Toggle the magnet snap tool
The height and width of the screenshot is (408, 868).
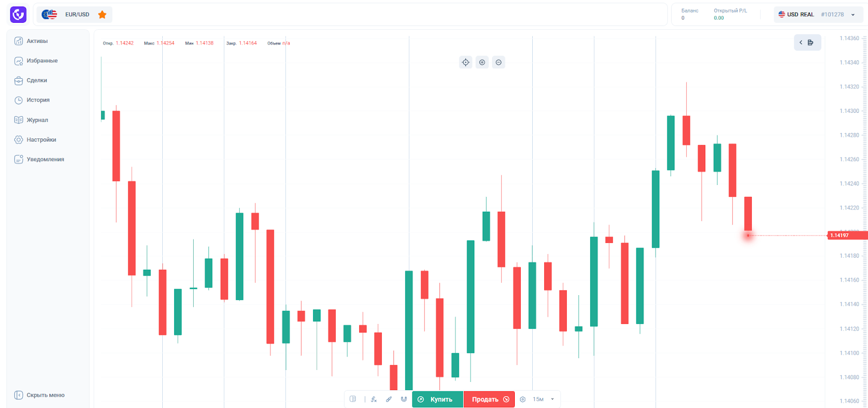coord(404,399)
